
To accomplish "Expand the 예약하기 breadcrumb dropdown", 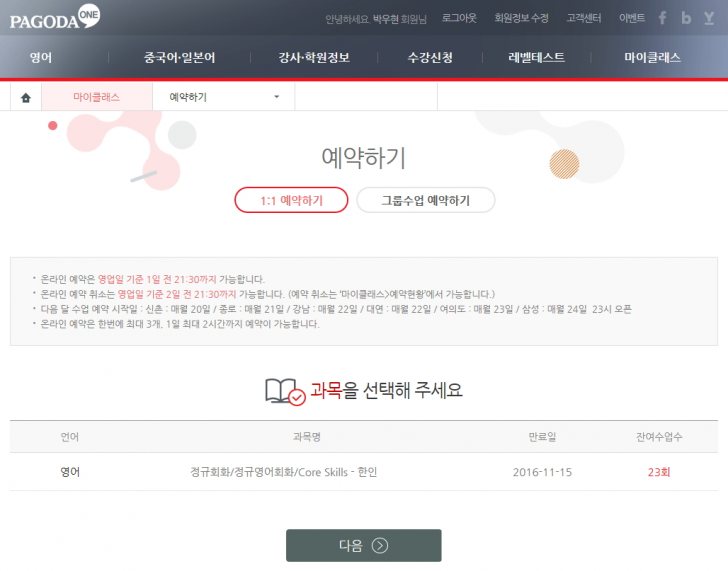I will pyautogui.click(x=224, y=97).
